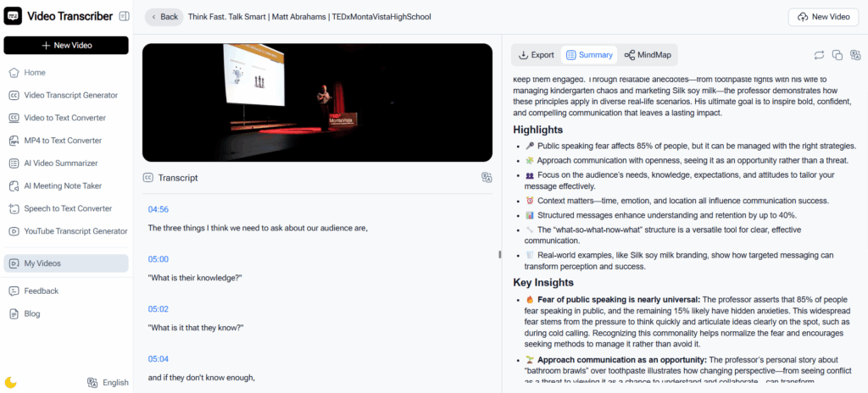Click the CC icon beside Transcript
The image size is (868, 393).
coord(147,178)
